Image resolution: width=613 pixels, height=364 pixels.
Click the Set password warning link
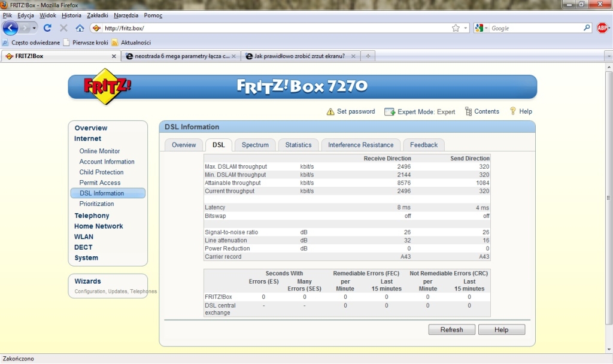(x=351, y=111)
